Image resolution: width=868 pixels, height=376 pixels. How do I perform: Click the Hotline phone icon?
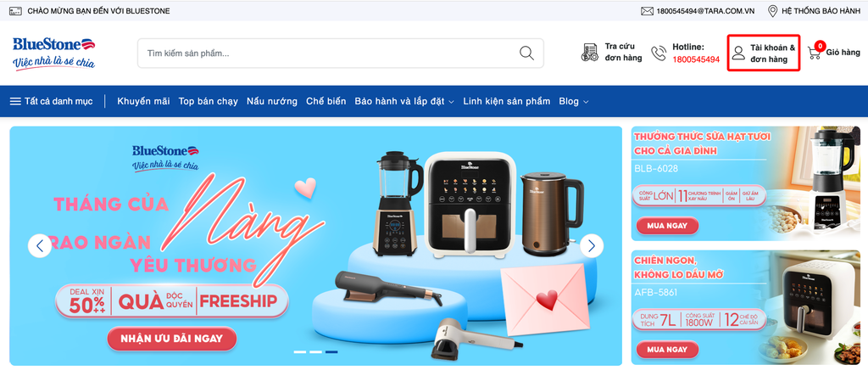coord(659,53)
